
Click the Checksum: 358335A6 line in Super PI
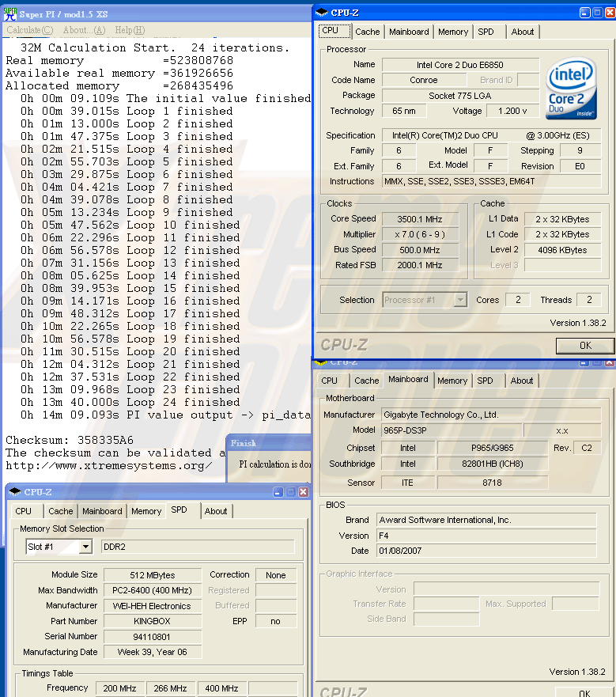point(70,441)
